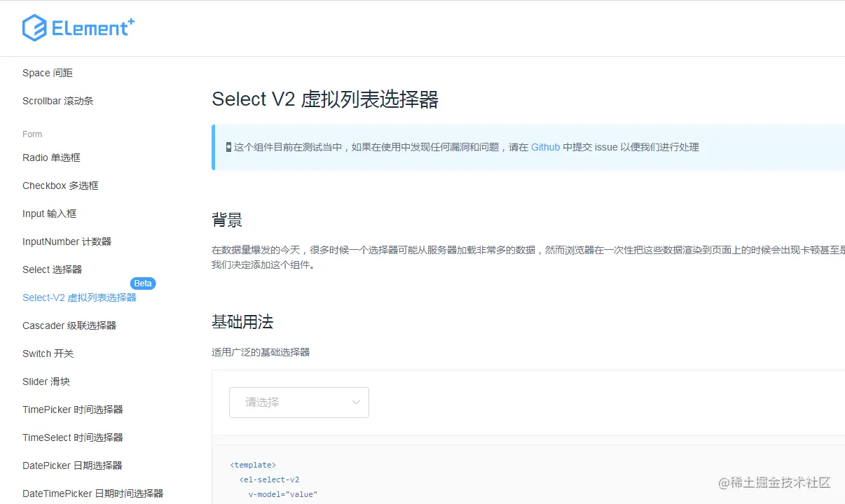The height and width of the screenshot is (504, 845).
Task: Open Select 选择器 page
Action: tap(53, 269)
